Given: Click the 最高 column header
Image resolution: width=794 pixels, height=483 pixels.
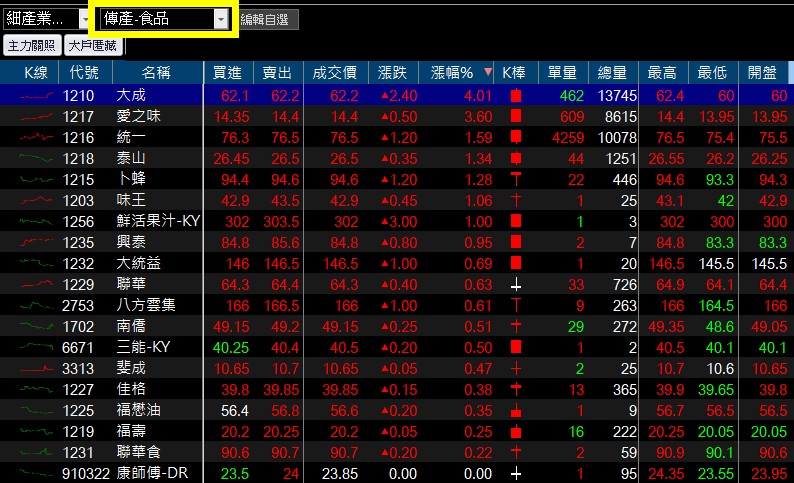Looking at the screenshot, I should pos(663,73).
